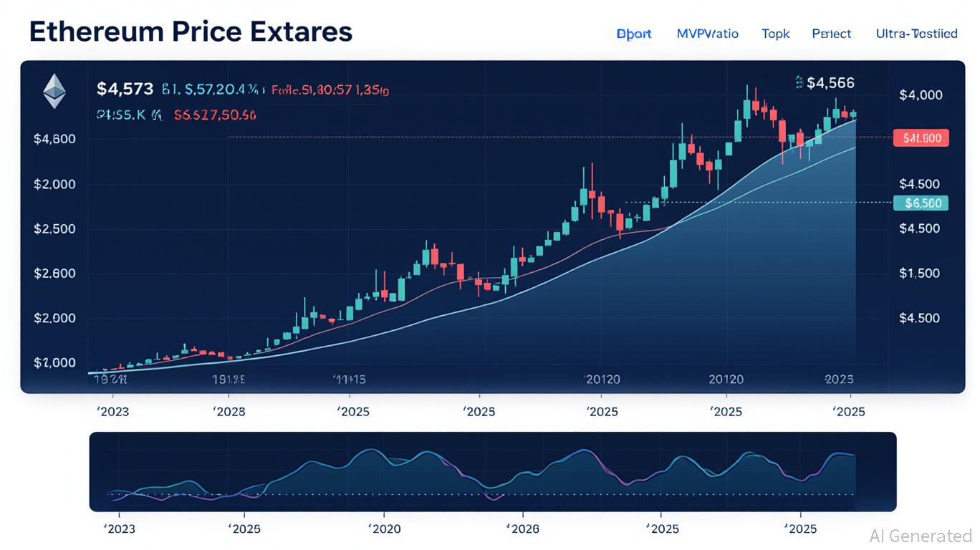Select the Topk tab

(x=775, y=34)
